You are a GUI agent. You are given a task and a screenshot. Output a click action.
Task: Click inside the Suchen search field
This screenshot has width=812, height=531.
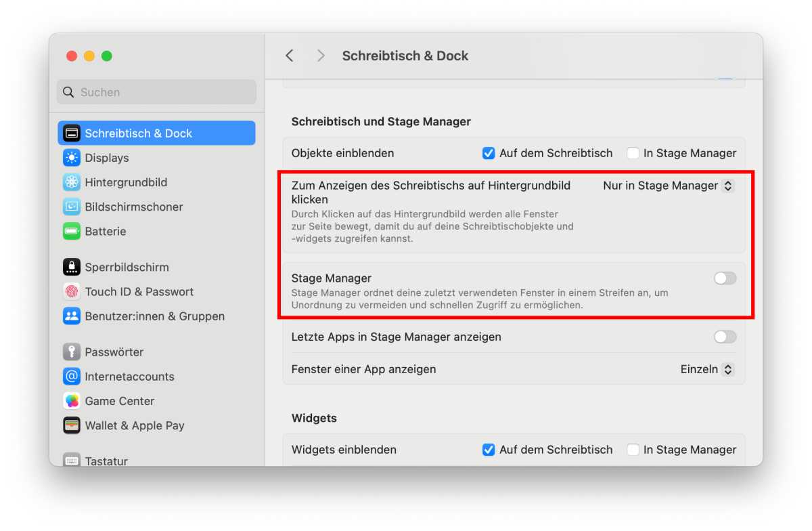point(156,91)
